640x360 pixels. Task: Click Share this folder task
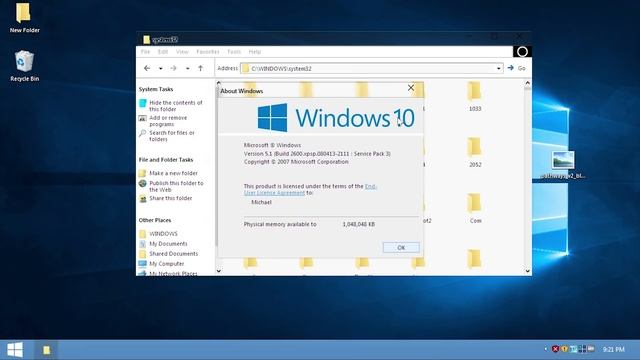coord(170,198)
